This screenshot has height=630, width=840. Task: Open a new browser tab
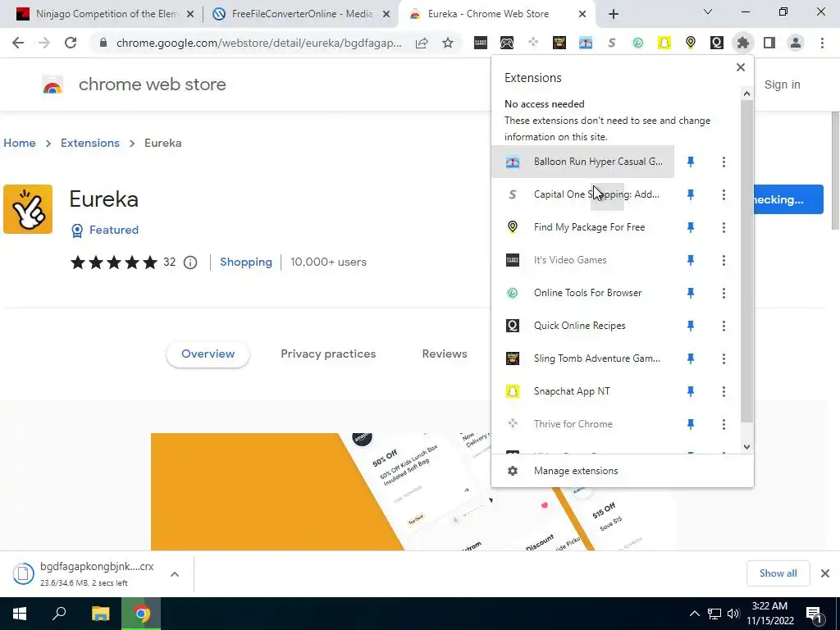click(x=614, y=15)
